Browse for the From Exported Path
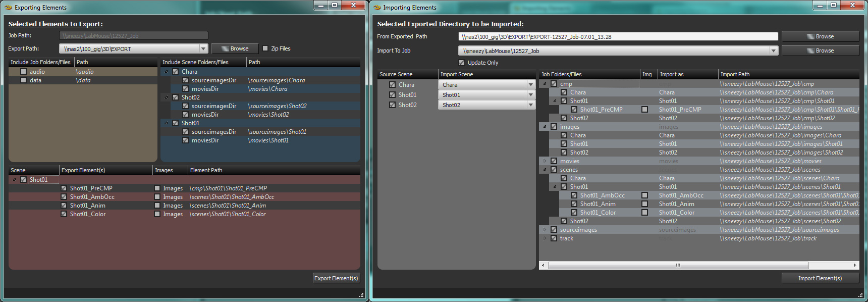Viewport: 868px width, 302px height. [x=820, y=36]
